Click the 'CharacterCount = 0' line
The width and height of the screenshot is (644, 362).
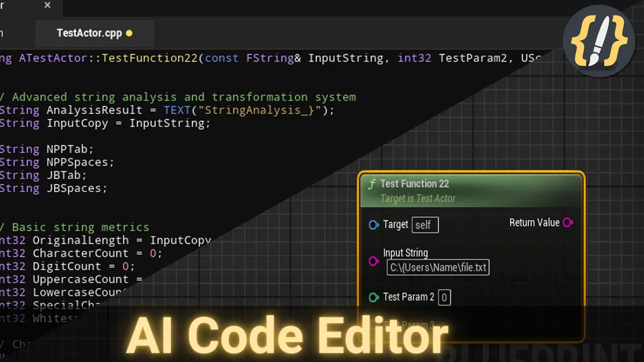[81, 253]
